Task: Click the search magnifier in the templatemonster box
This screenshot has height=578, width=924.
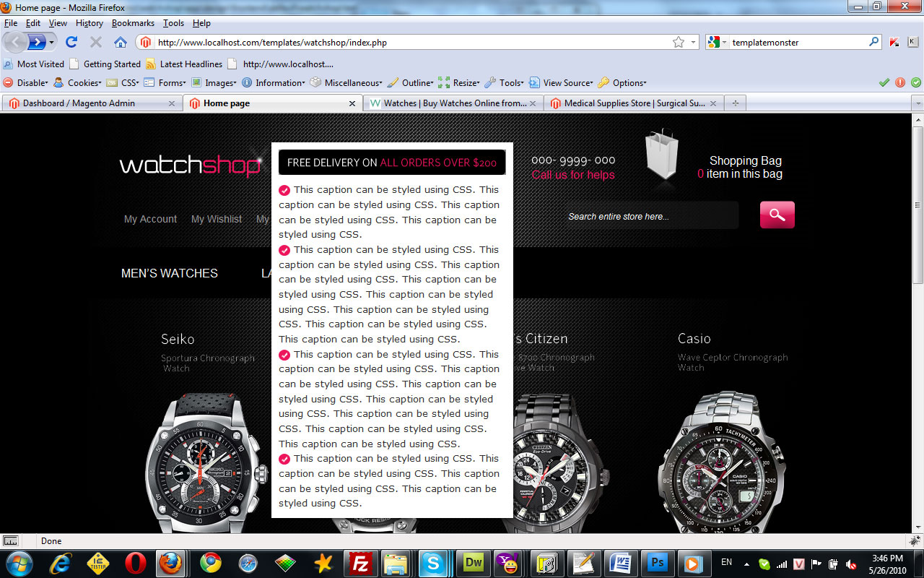Action: 873,42
